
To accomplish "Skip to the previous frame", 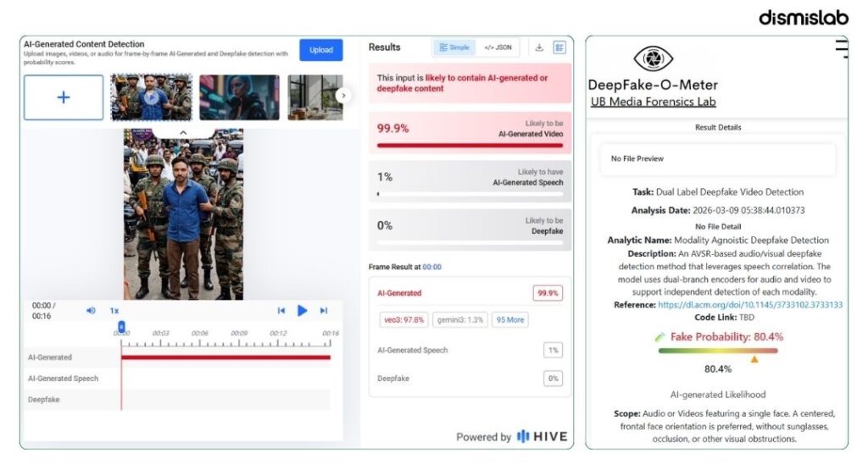I will (x=281, y=311).
